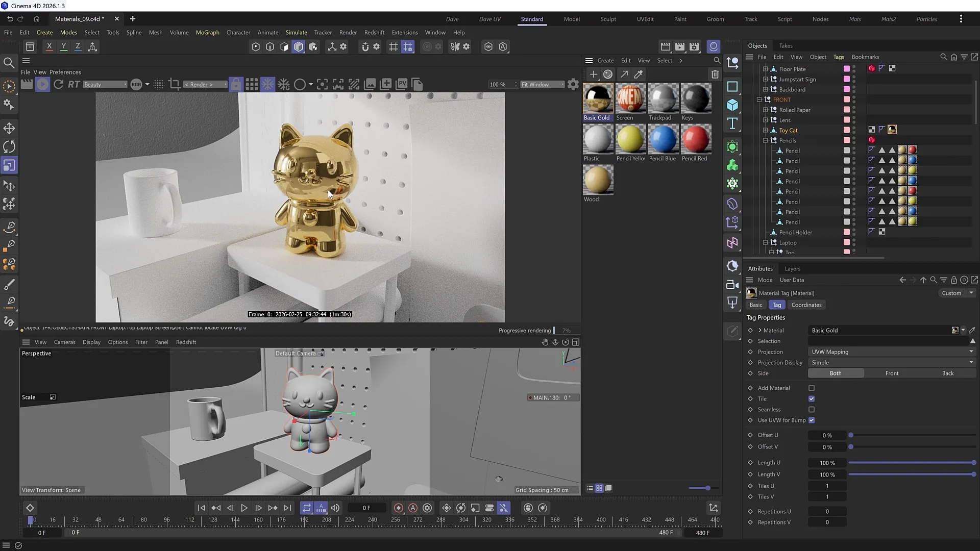Open render view settings gear
Viewport: 980px width, 551px height.
pos(573,85)
